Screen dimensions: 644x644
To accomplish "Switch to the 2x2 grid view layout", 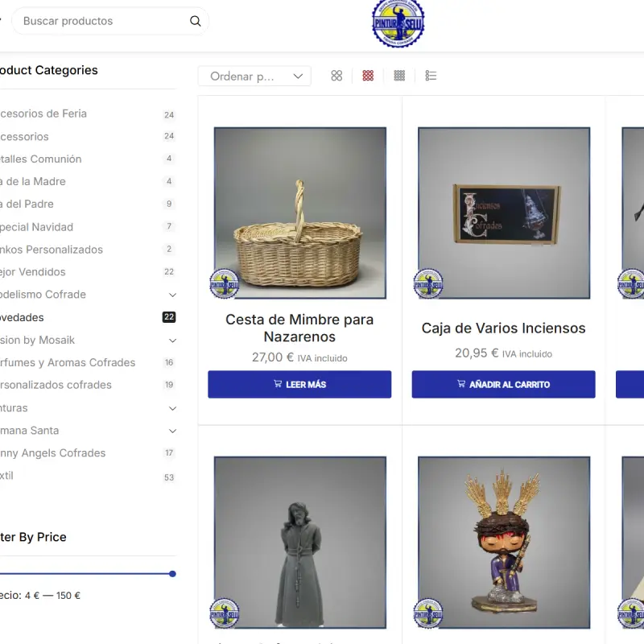I will coord(336,76).
